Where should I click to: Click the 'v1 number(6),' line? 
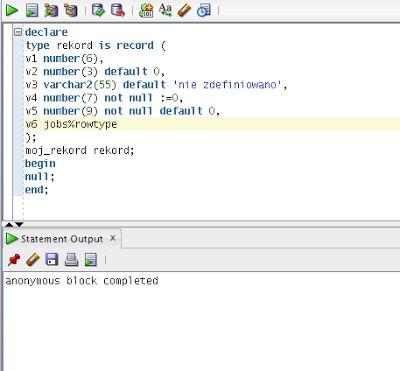(65, 59)
